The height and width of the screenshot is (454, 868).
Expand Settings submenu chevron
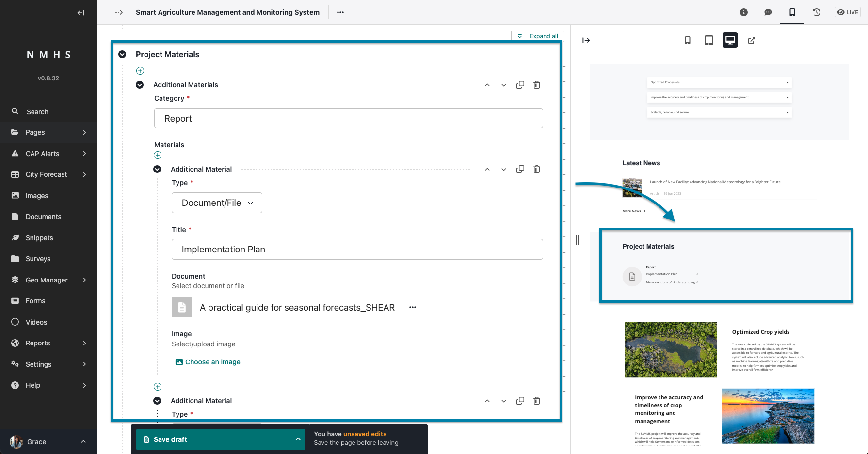pyautogui.click(x=84, y=364)
